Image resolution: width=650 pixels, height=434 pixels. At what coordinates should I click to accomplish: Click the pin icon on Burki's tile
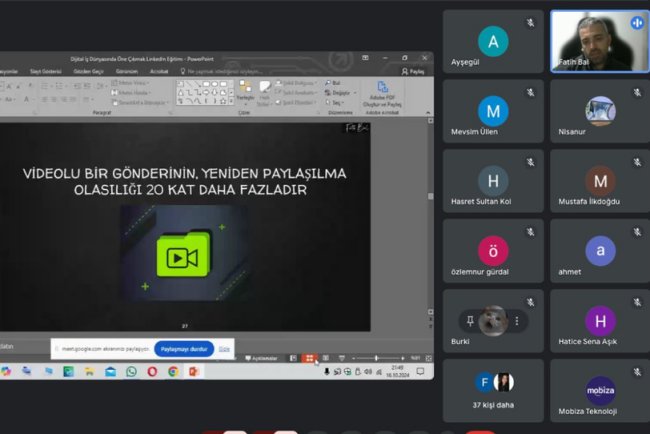pyautogui.click(x=468, y=321)
